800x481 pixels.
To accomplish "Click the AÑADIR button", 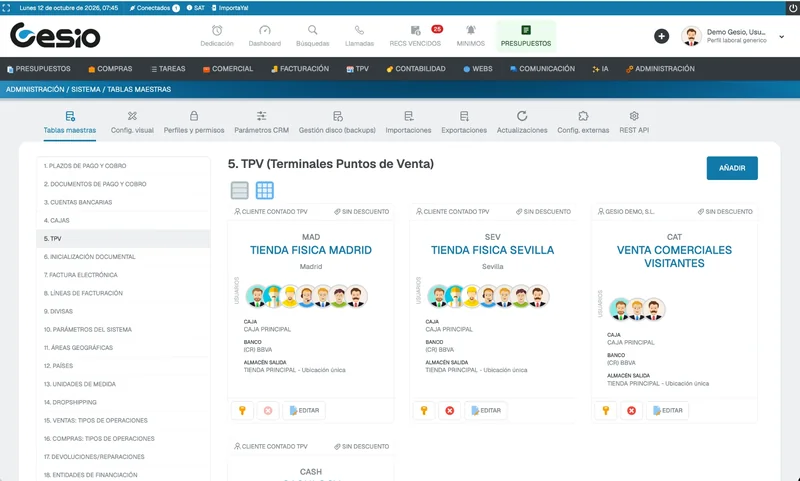I will [732, 168].
